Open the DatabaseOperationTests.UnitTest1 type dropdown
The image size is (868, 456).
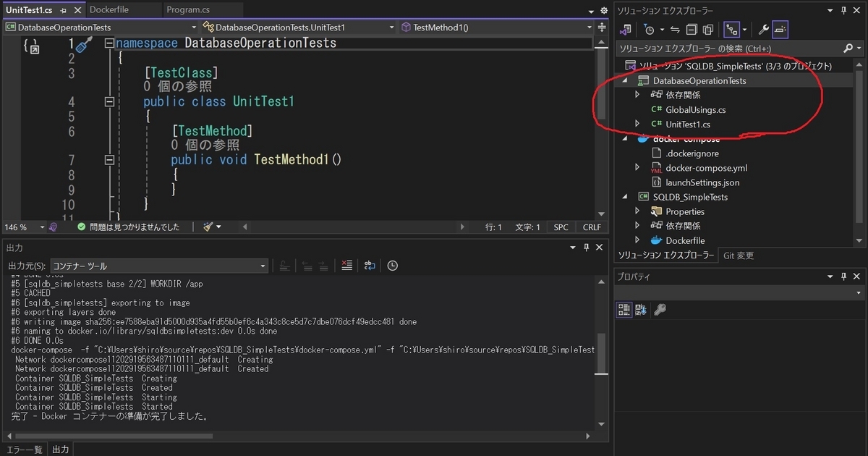(299, 27)
